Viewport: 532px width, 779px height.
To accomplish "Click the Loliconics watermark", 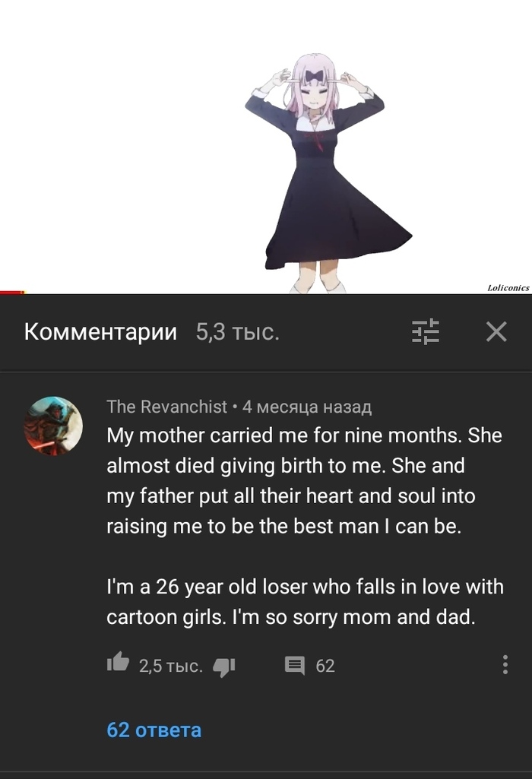I will 508,288.
